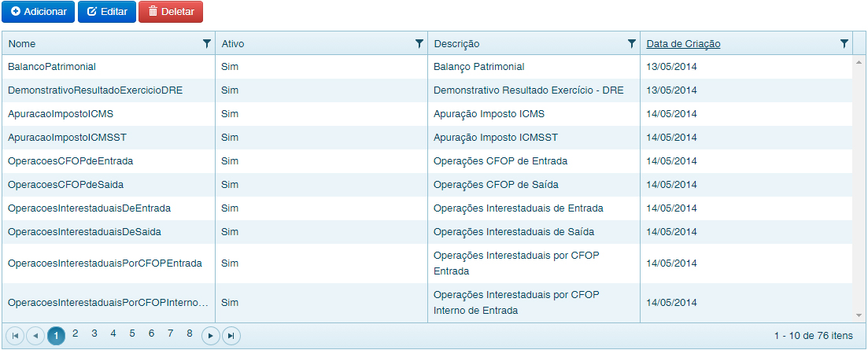This screenshot has height=350, width=868.
Task: Click description 'Operações Interestaduais por CFOP Interno de Entrada'
Action: [516, 303]
